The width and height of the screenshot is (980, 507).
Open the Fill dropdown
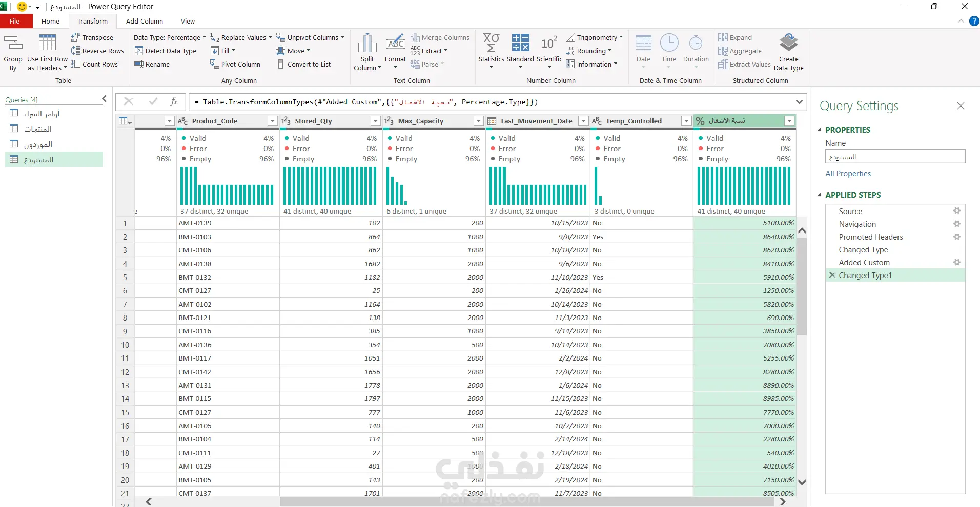coord(222,51)
